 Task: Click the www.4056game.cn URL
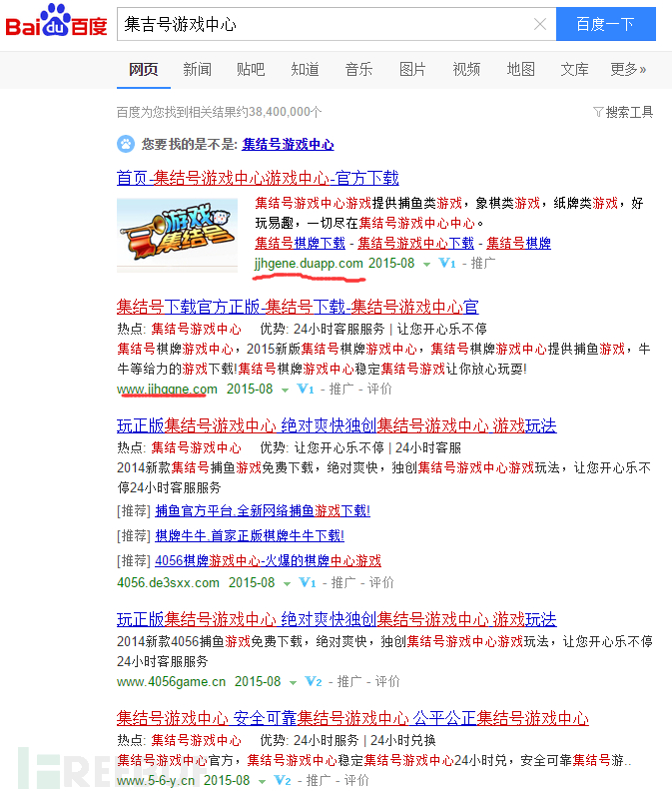point(171,682)
